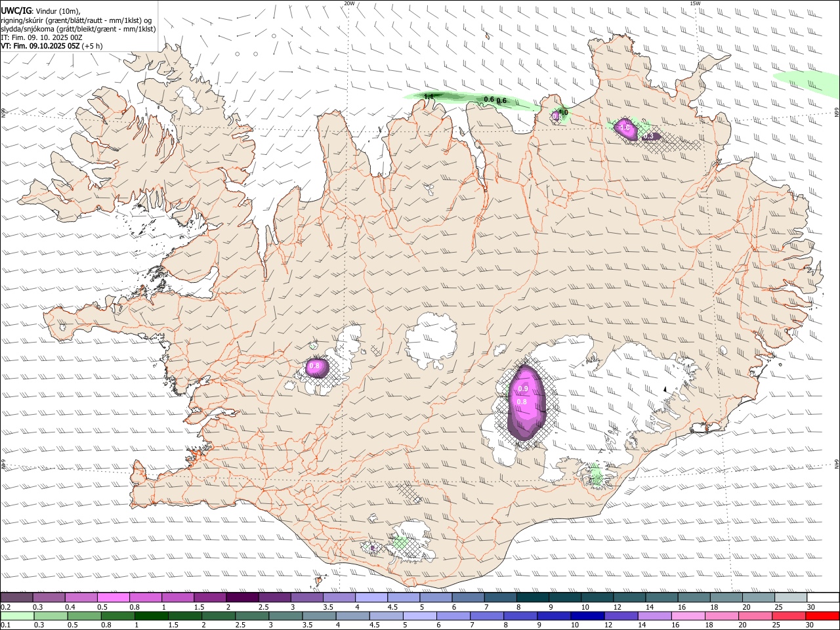This screenshot has width=840, height=630.
Task: Click lower legend swatch between 16 and 18
Action: tap(688, 616)
